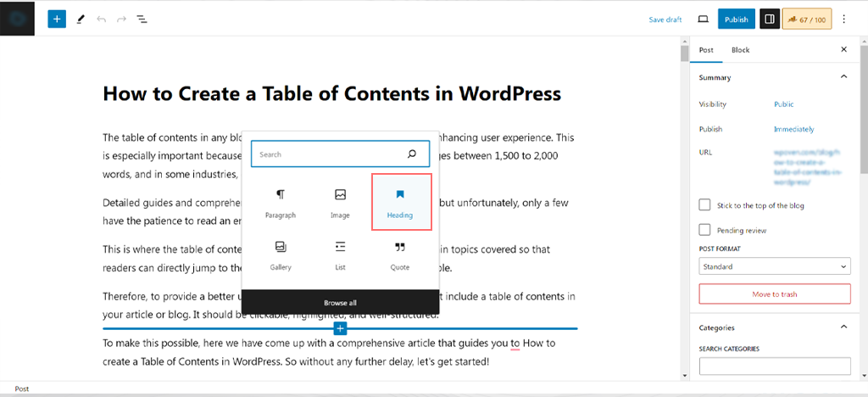The image size is (868, 397).
Task: Click Browse all blocks
Action: click(x=340, y=303)
